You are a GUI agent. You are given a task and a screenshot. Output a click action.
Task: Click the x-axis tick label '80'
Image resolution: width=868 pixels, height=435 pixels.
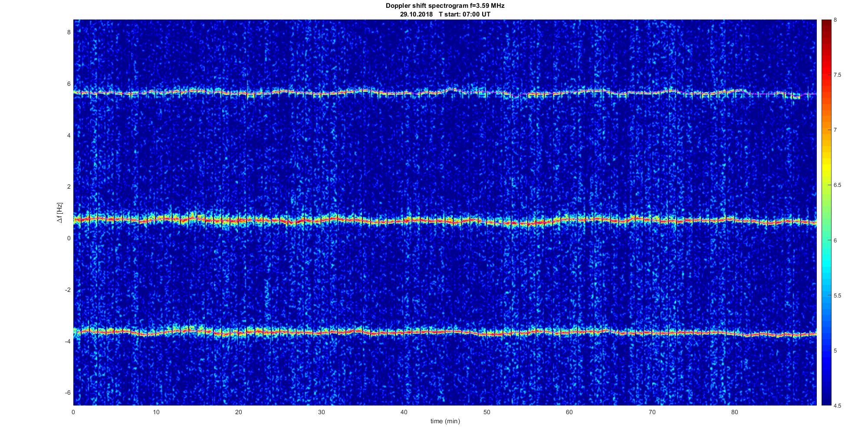pos(735,412)
